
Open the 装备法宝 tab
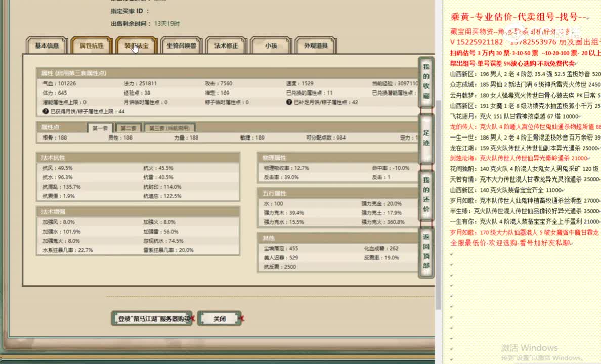[137, 45]
